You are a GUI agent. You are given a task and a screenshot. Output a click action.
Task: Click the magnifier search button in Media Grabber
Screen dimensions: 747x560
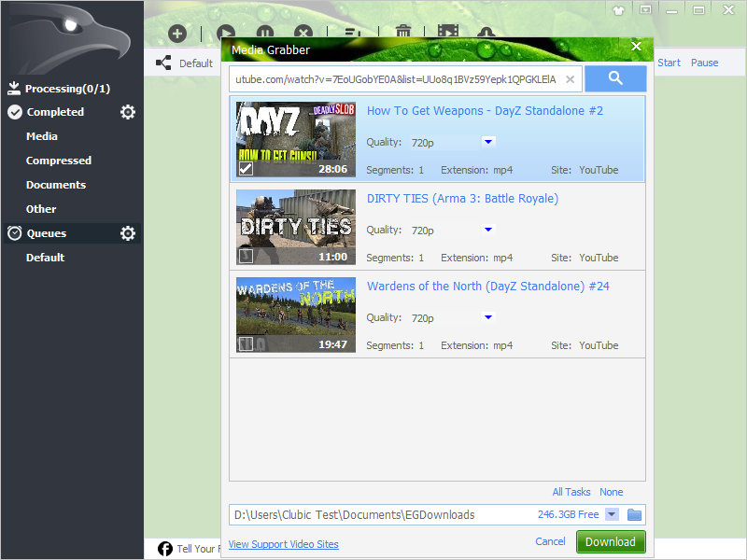tap(615, 78)
